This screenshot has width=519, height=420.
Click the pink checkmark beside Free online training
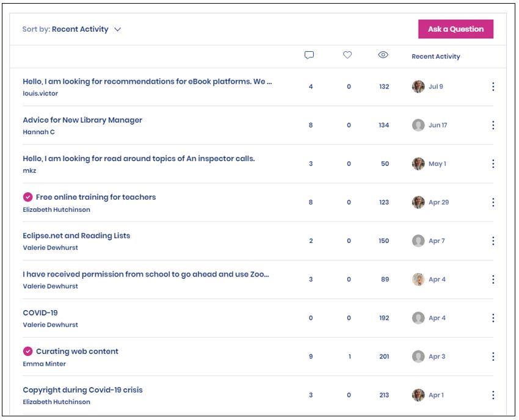click(x=27, y=197)
